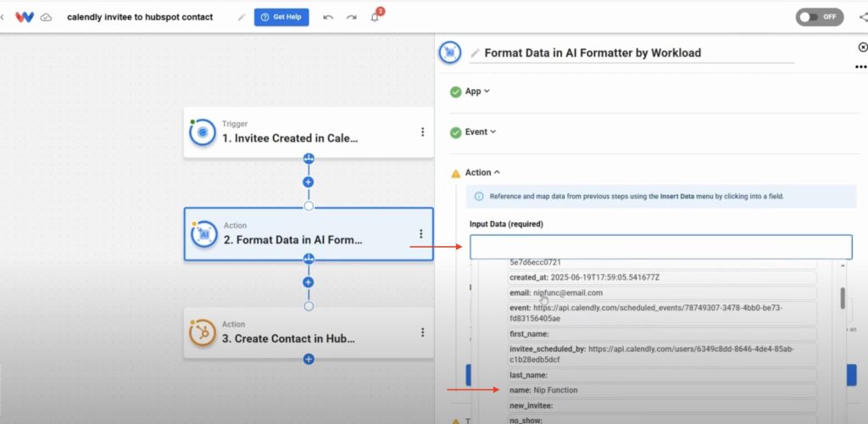
Task: Edit workflow name with pencil icon
Action: coord(242,17)
